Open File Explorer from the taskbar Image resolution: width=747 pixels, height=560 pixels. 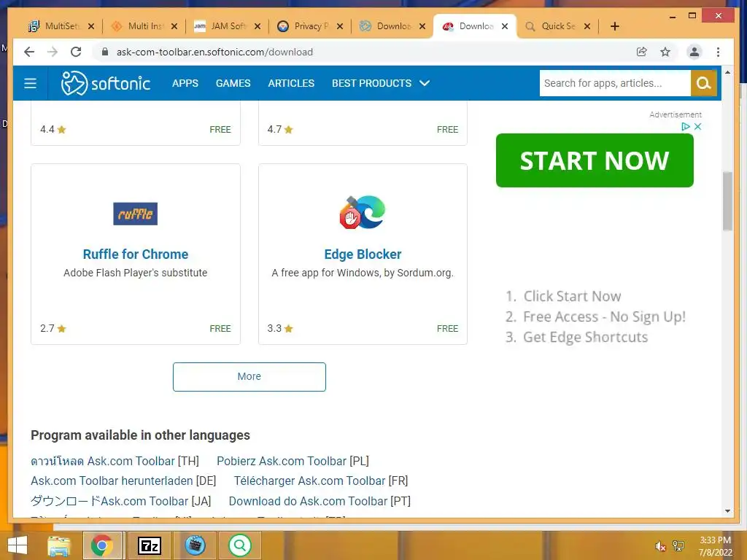pyautogui.click(x=58, y=545)
